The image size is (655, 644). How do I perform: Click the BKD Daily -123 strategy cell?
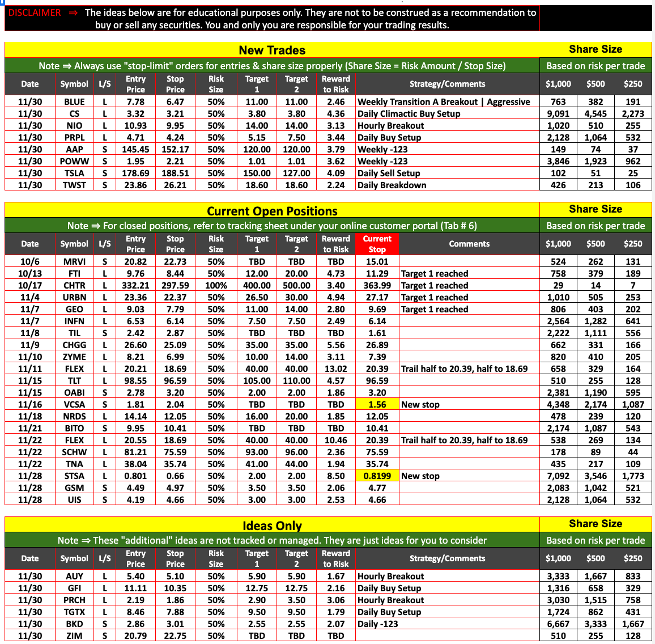coord(378,624)
